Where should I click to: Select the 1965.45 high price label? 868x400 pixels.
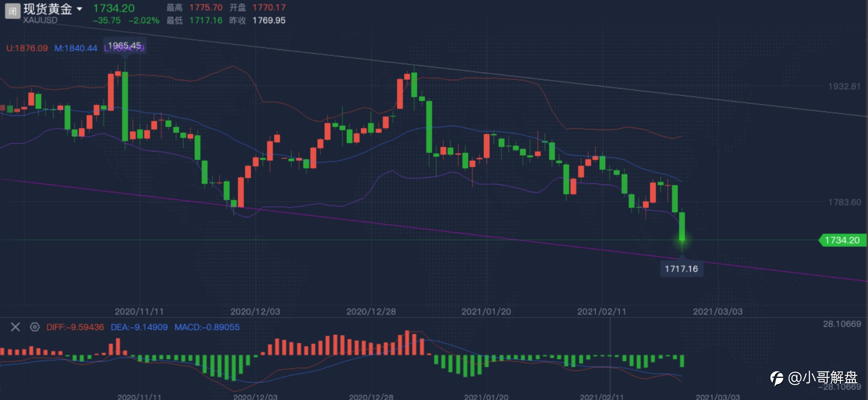pyautogui.click(x=124, y=46)
